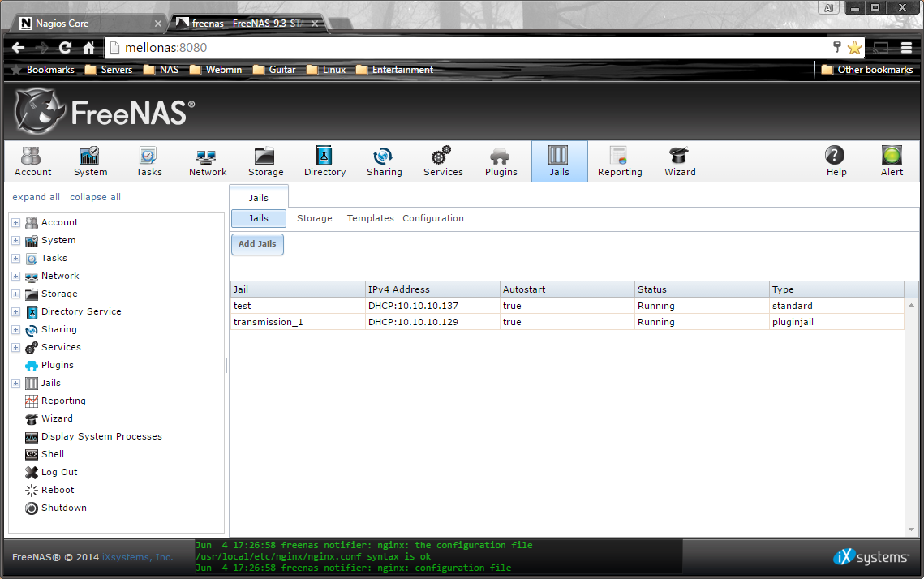Reload the page with refresh icon
This screenshot has width=924, height=579.
[65, 48]
